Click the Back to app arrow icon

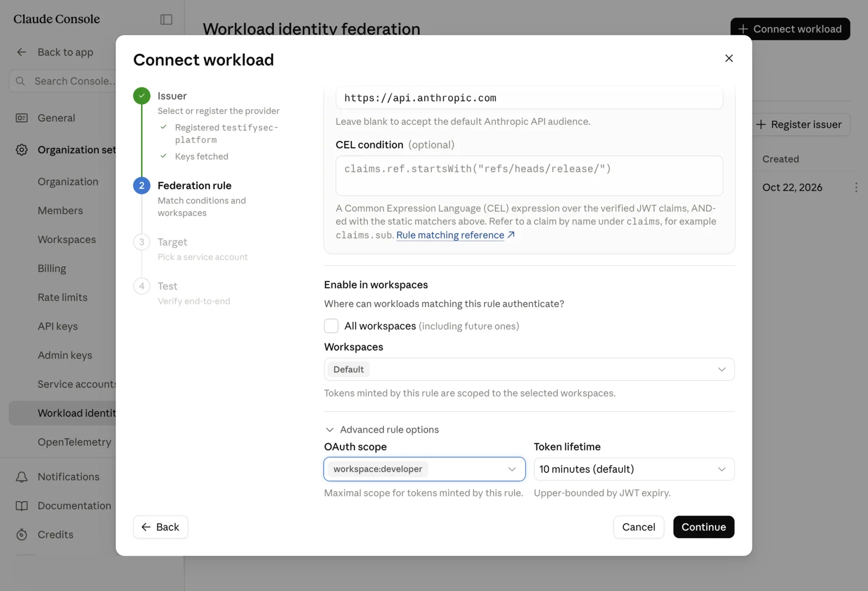point(22,52)
